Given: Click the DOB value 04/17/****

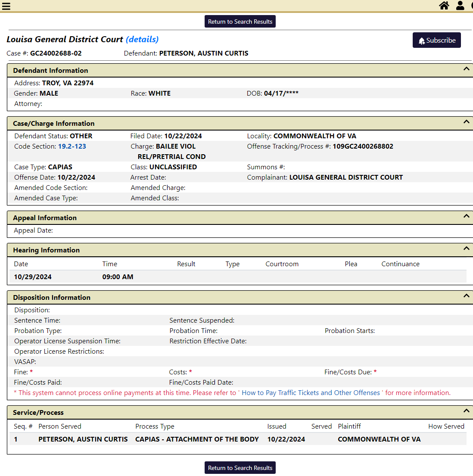Looking at the screenshot, I should [x=281, y=93].
